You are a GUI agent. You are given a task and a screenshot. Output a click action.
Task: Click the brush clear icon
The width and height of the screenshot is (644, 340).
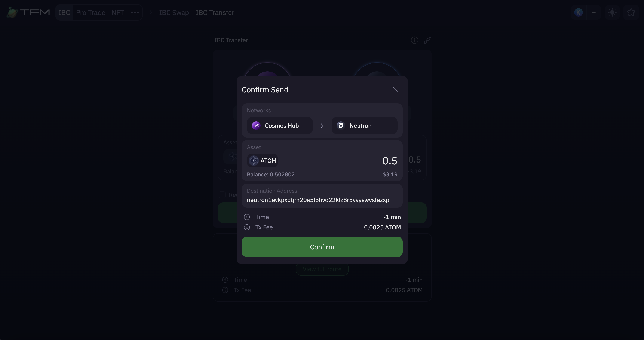tap(427, 40)
